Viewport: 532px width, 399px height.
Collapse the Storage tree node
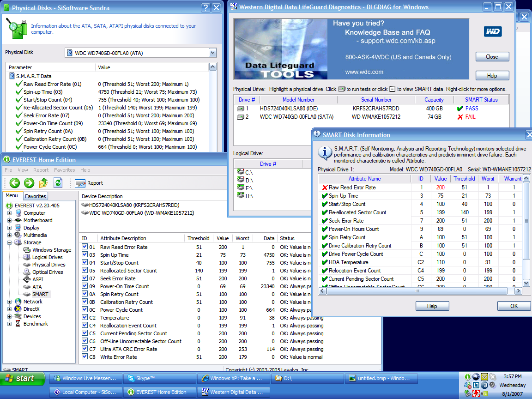point(9,242)
